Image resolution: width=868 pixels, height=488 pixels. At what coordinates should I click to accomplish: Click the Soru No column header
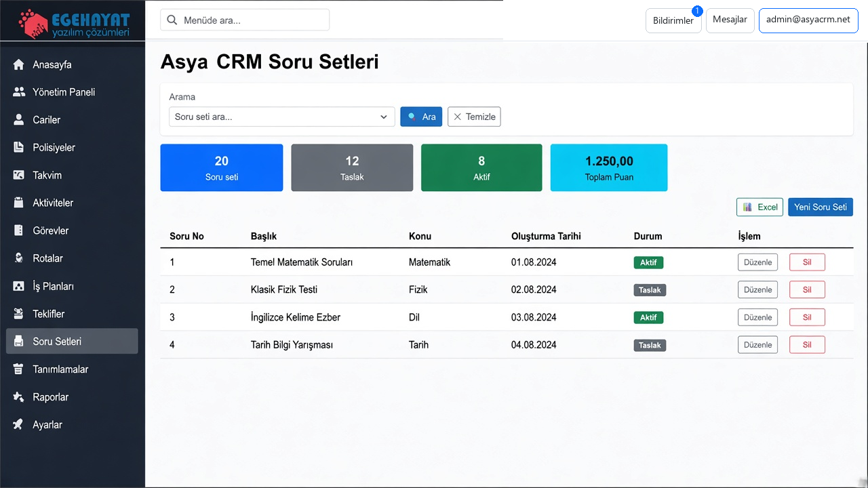(x=187, y=237)
